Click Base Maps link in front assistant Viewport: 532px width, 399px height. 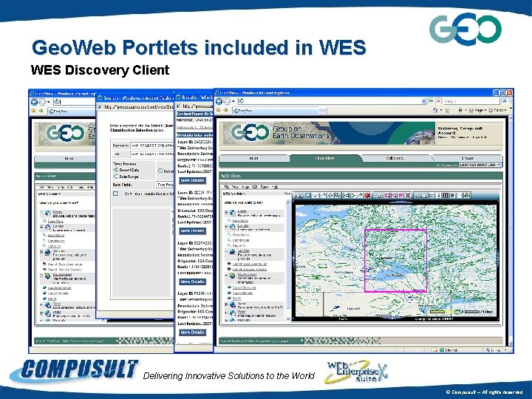pyautogui.click(x=240, y=220)
